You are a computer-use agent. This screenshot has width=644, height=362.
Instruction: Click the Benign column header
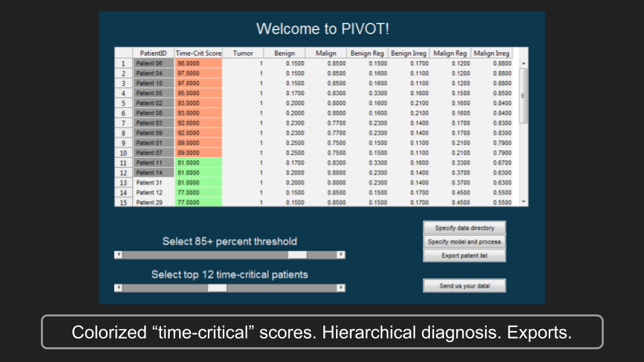click(284, 53)
